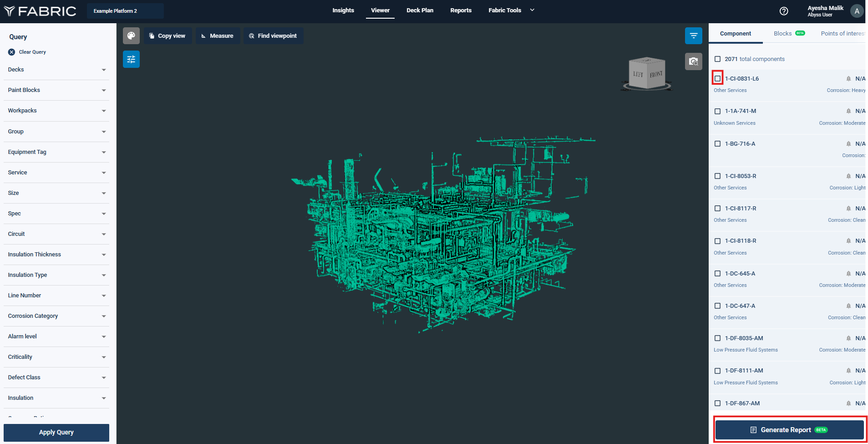Open the user avatar A icon

(857, 11)
